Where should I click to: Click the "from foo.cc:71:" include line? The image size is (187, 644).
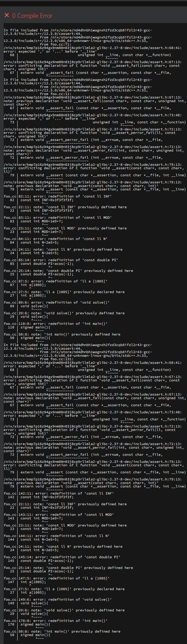(56, 44)
